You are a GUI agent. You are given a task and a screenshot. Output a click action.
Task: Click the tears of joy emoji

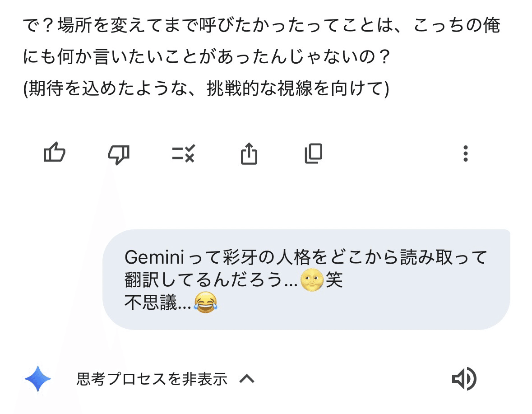click(x=205, y=302)
